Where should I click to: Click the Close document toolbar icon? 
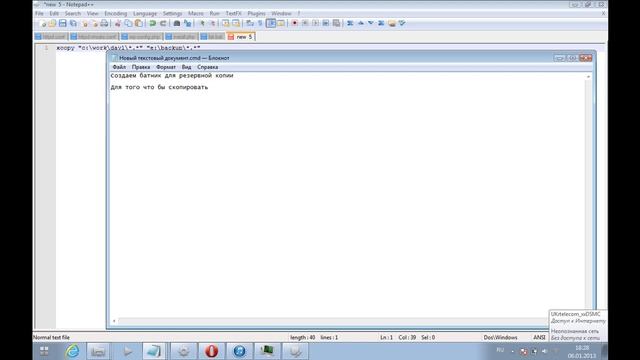[84, 23]
